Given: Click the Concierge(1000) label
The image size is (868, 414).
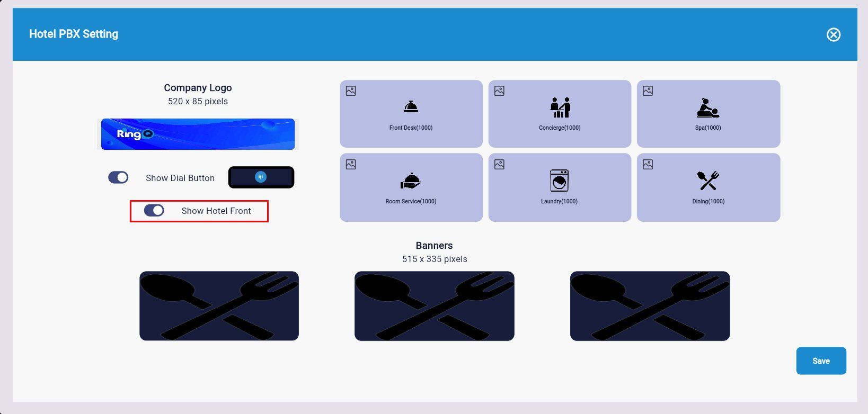Looking at the screenshot, I should pyautogui.click(x=560, y=128).
